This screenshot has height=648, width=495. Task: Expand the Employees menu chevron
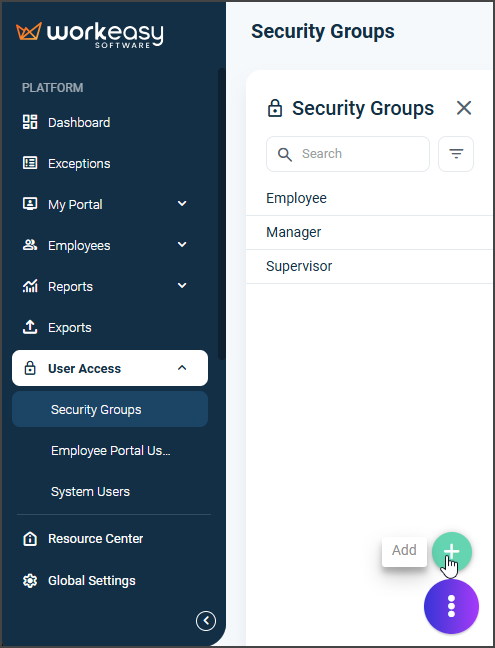182,245
